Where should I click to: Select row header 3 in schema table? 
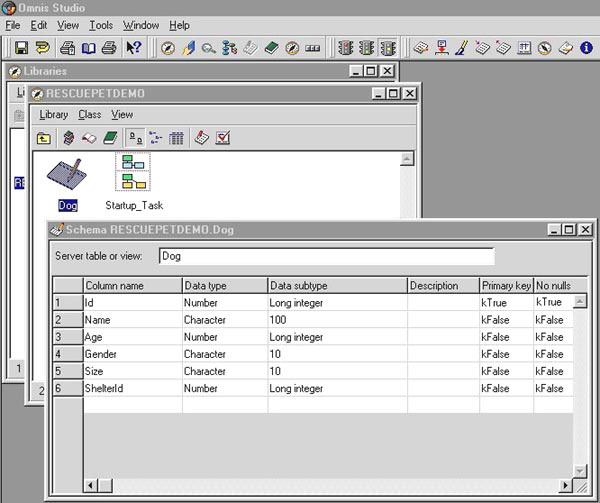pyautogui.click(x=68, y=337)
